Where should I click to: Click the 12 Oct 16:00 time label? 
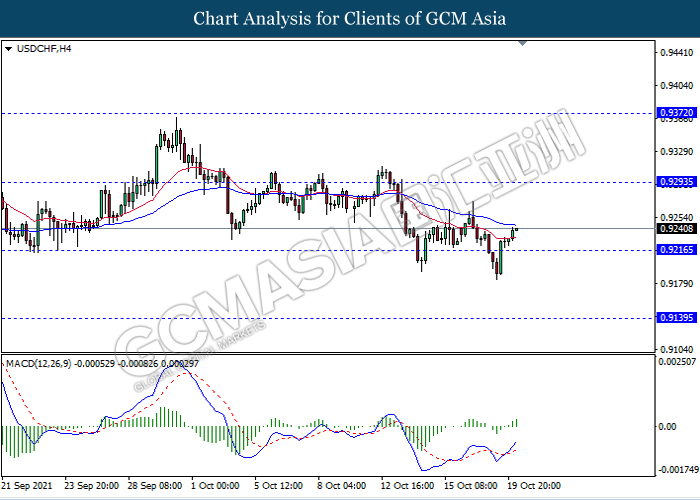407,486
